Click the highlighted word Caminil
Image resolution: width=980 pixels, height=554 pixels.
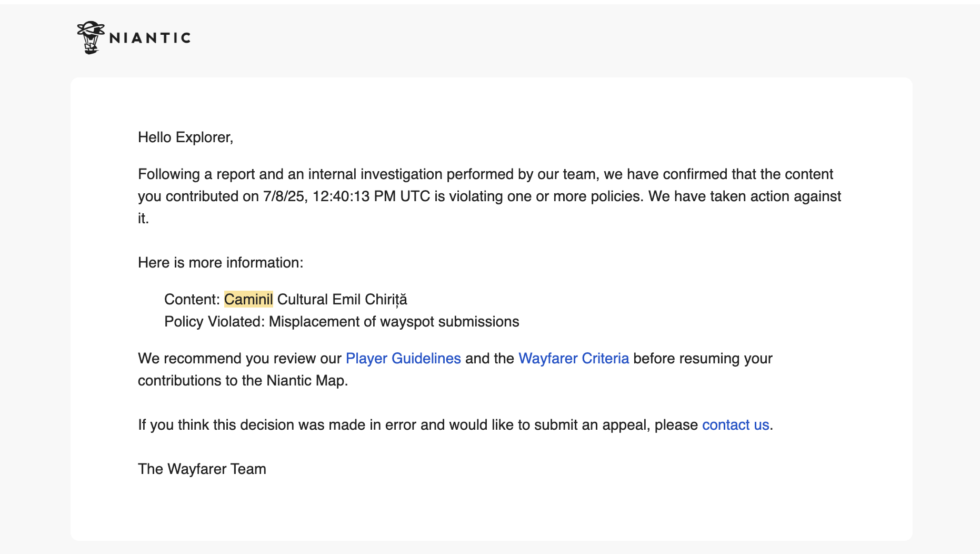[248, 300]
